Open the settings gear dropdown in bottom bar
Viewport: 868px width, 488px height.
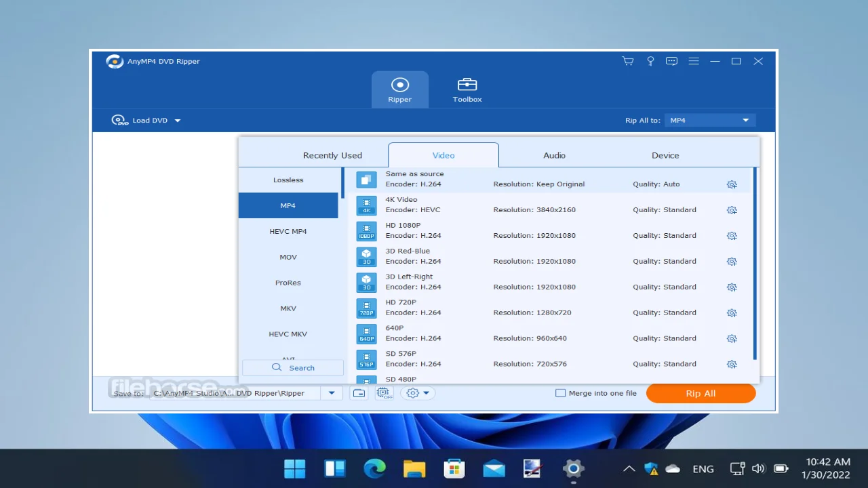[x=418, y=393]
